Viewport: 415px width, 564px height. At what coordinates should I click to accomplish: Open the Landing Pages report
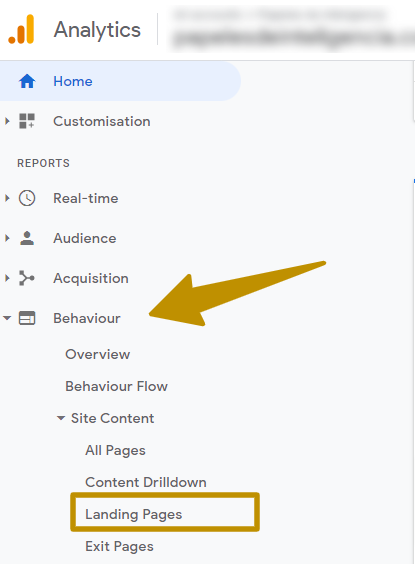[x=133, y=514]
